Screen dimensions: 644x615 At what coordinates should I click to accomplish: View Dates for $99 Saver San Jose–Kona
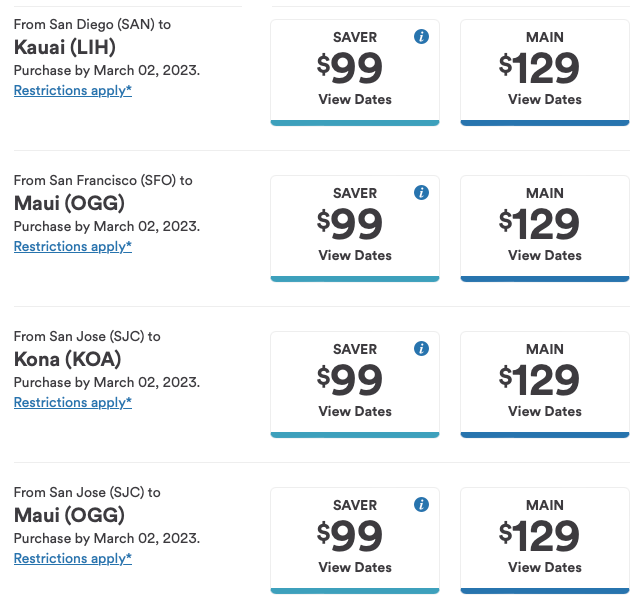(x=355, y=411)
